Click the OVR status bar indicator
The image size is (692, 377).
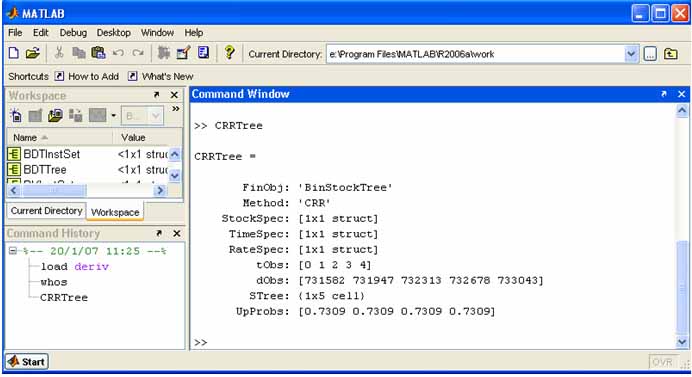pyautogui.click(x=662, y=362)
